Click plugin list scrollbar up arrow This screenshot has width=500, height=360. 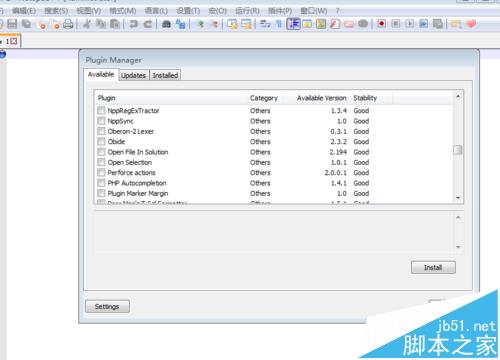click(458, 96)
